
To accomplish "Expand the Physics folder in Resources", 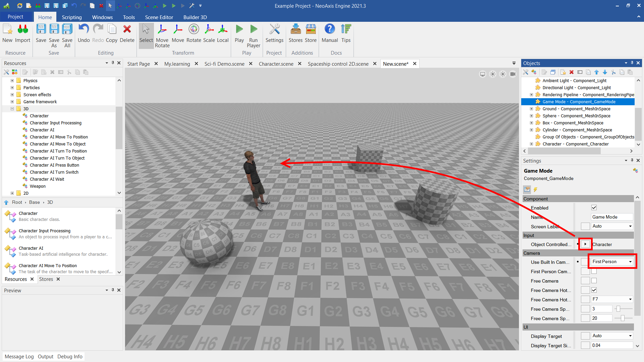I will tap(12, 81).
